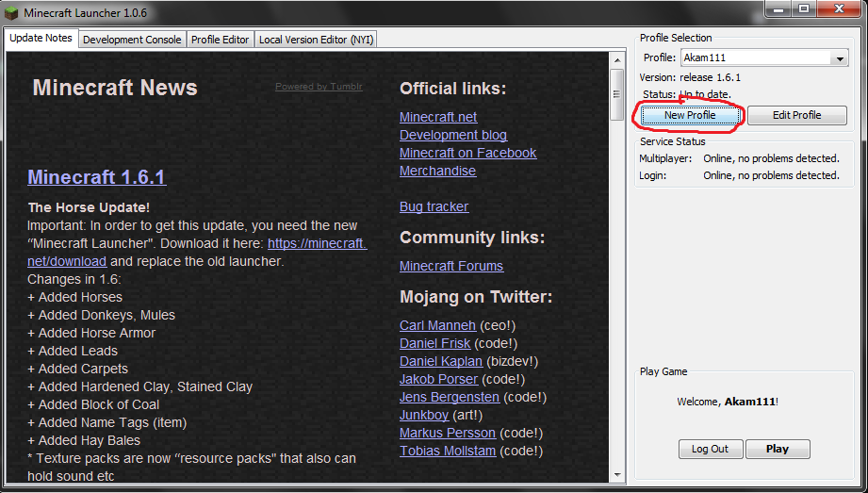The image size is (868, 493).
Task: Open Daniel Kaplan's Twitter link
Action: click(x=441, y=361)
